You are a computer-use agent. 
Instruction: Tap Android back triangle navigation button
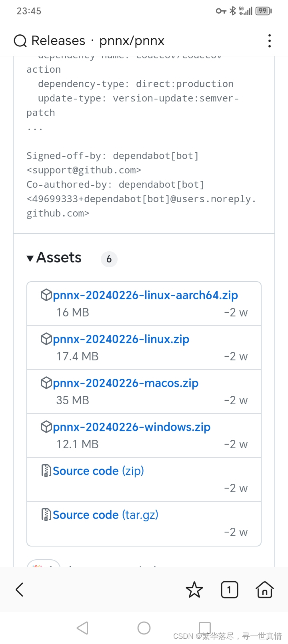[82, 628]
